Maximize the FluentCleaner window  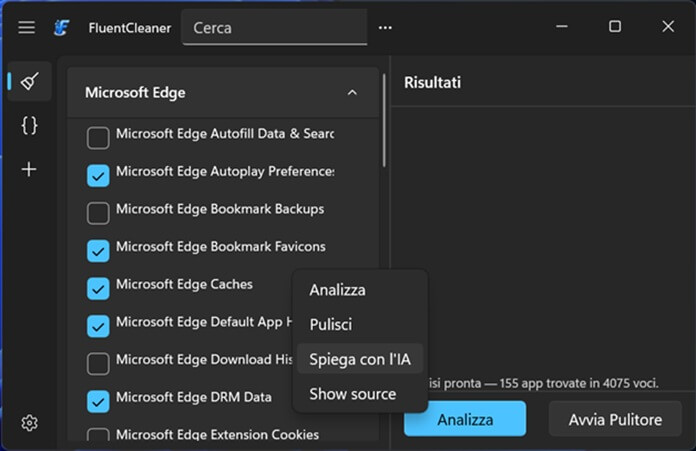coord(615,27)
